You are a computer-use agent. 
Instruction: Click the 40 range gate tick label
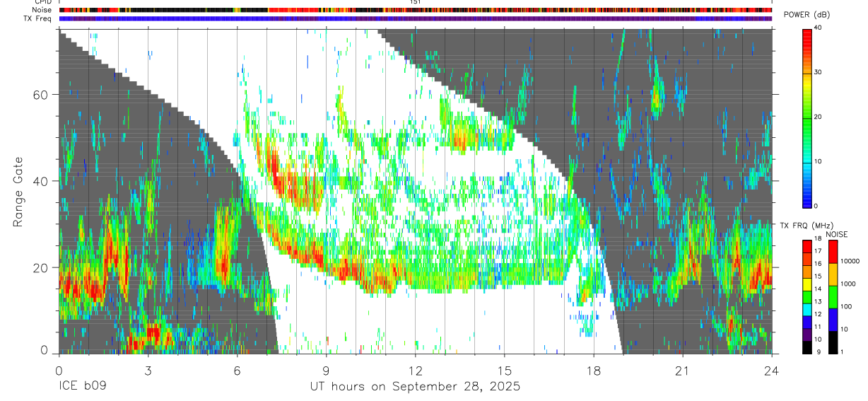[41, 181]
